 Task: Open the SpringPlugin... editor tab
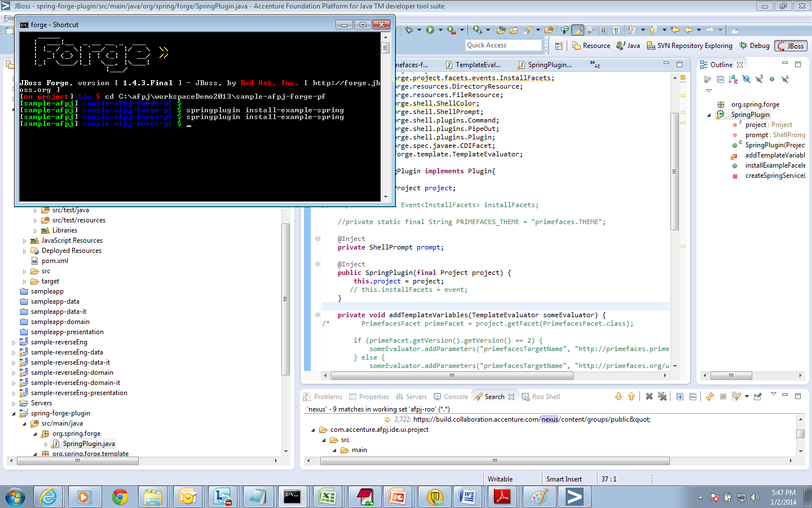coord(545,65)
